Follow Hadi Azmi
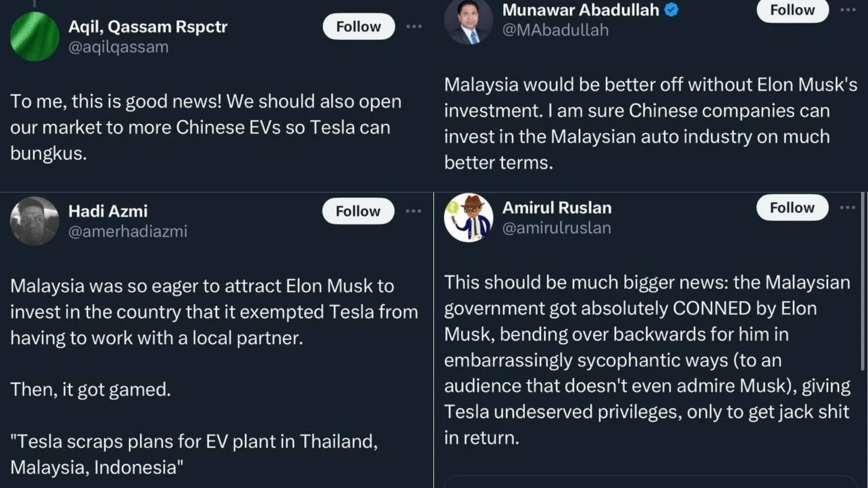The height and width of the screenshot is (488, 868). (358, 211)
